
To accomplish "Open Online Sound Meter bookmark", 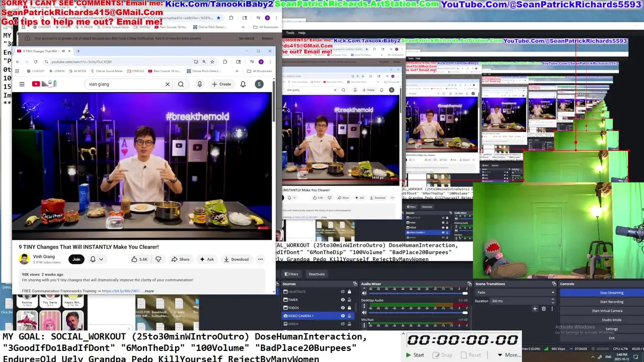I will (x=107, y=71).
